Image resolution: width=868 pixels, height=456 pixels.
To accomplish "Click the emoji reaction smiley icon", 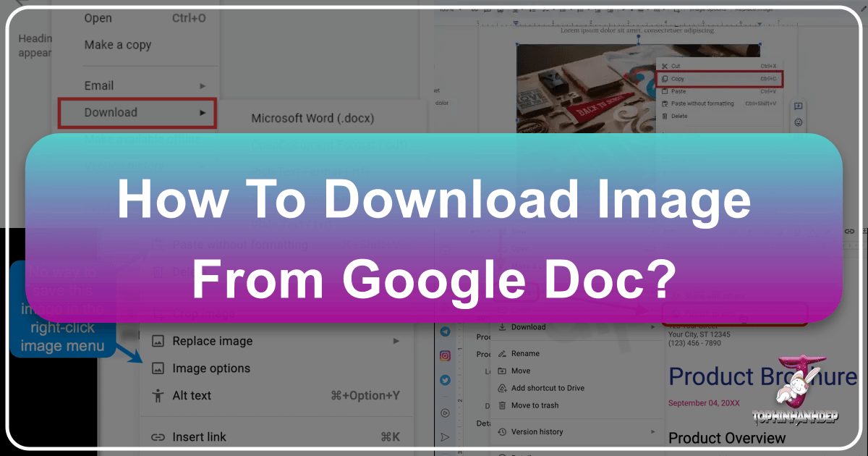I will [799, 122].
